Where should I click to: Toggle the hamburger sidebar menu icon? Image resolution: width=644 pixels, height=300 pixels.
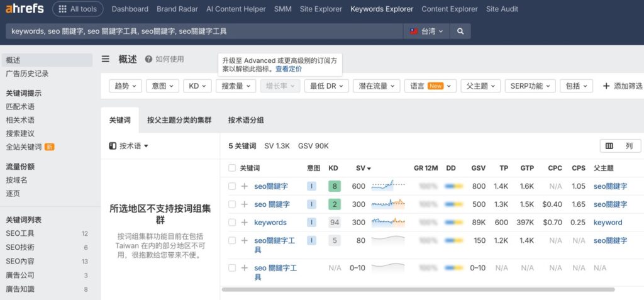pos(106,59)
